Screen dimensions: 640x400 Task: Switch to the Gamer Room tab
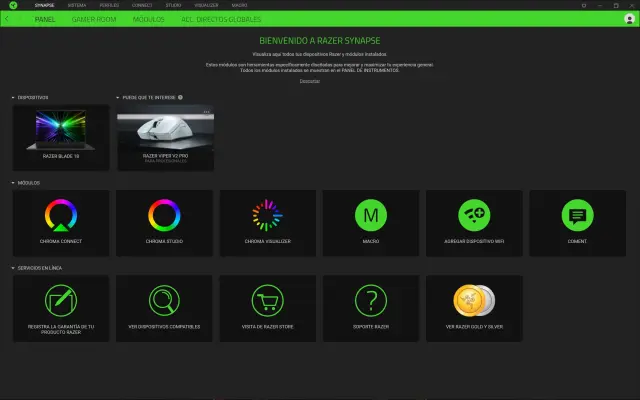[94, 19]
